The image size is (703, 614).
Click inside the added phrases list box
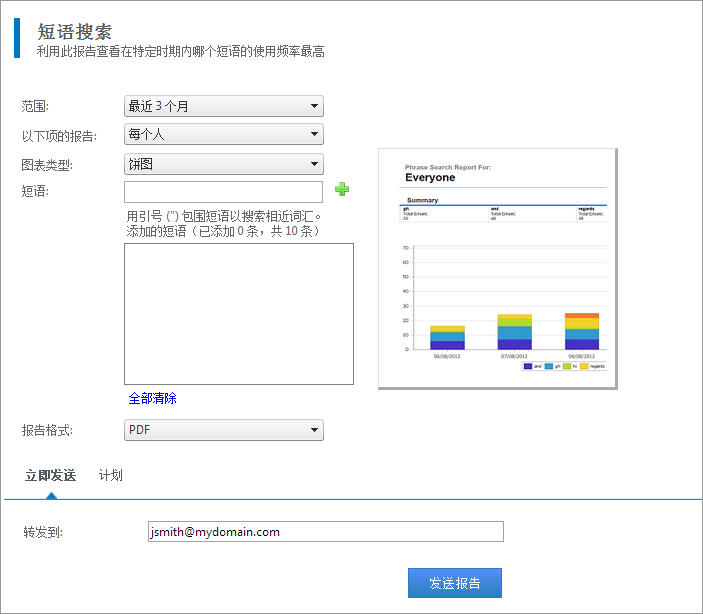(238, 313)
